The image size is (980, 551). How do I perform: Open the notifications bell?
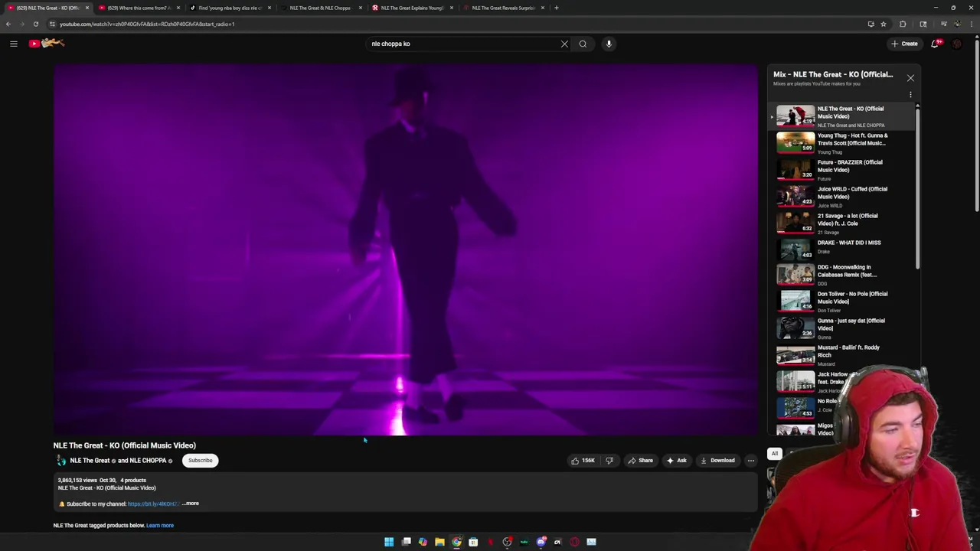935,44
